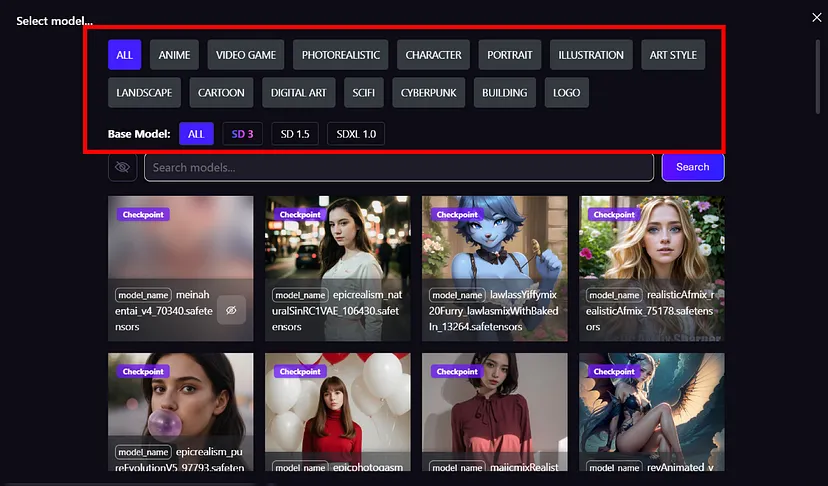Select the meinahentai_v4 model card
Screen dimensions: 828x486
pos(181,268)
